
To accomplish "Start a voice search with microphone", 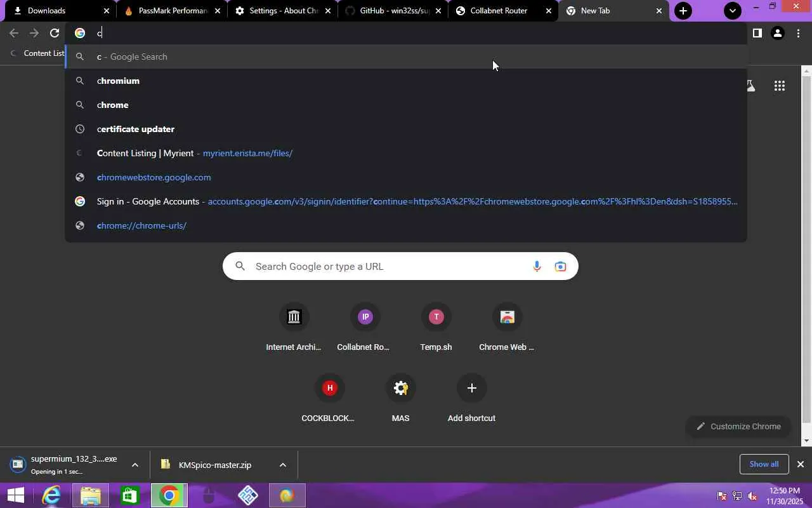I will (537, 266).
